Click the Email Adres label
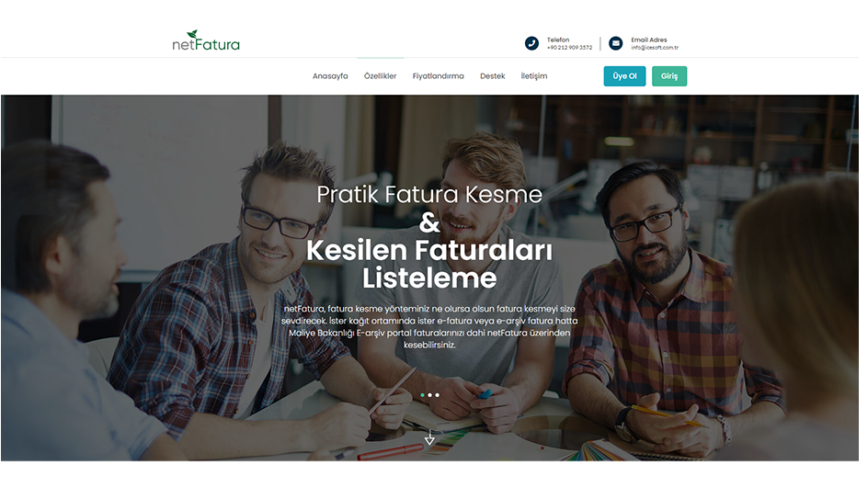The image size is (868, 488). click(x=649, y=40)
